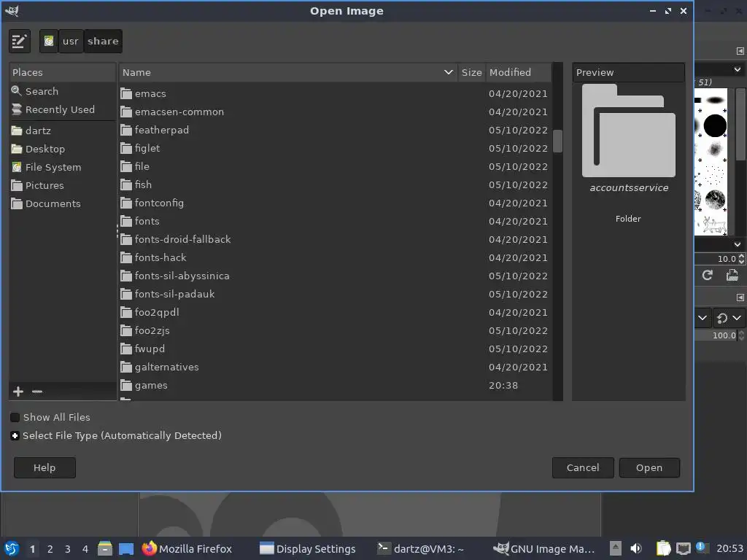Switch to Display Settings in the taskbar
747x560 pixels.
coord(308,548)
